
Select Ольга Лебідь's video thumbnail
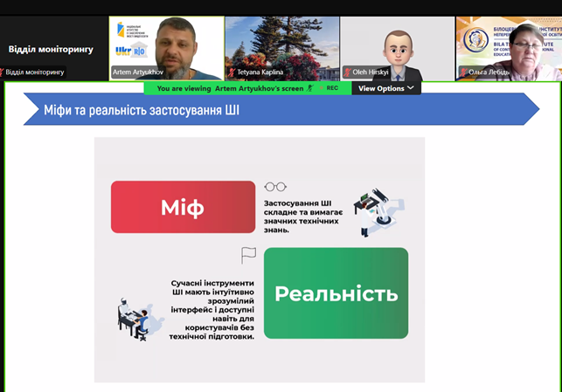(x=510, y=48)
